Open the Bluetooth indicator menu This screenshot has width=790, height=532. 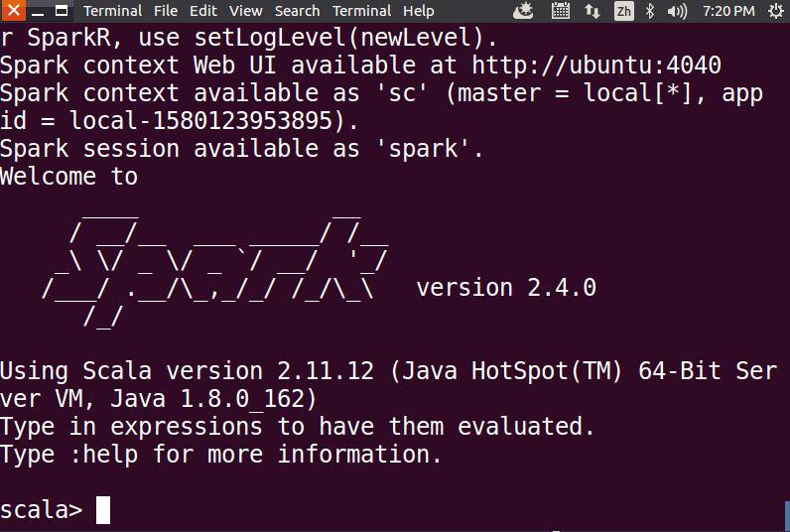coord(650,11)
